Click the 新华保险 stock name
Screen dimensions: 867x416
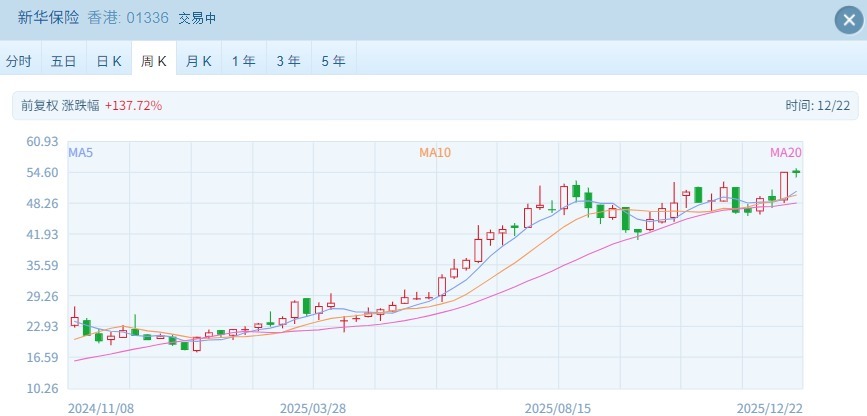tap(48, 18)
